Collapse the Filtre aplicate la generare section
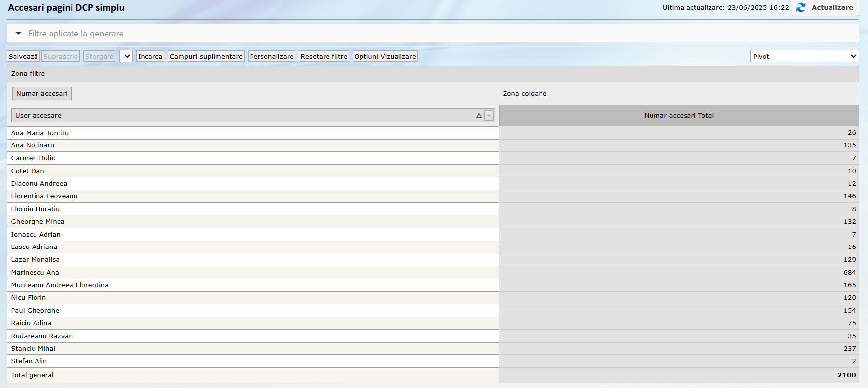Image resolution: width=868 pixels, height=388 pixels. tap(19, 34)
